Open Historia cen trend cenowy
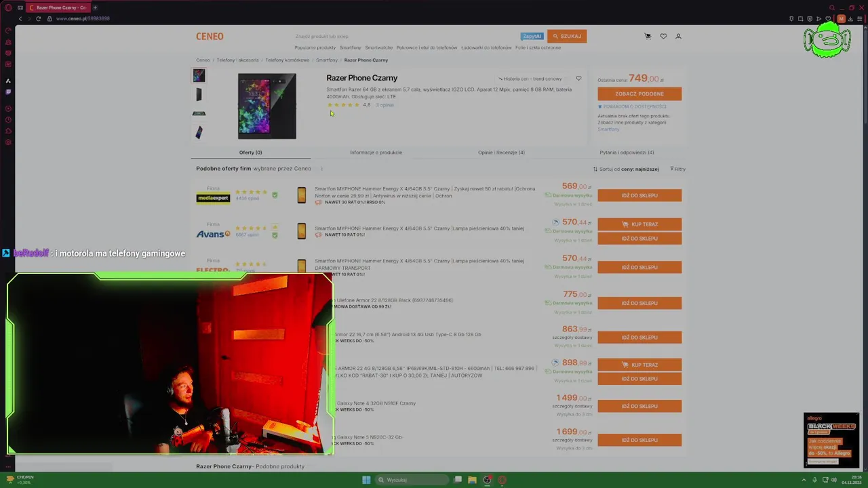 tap(530, 79)
